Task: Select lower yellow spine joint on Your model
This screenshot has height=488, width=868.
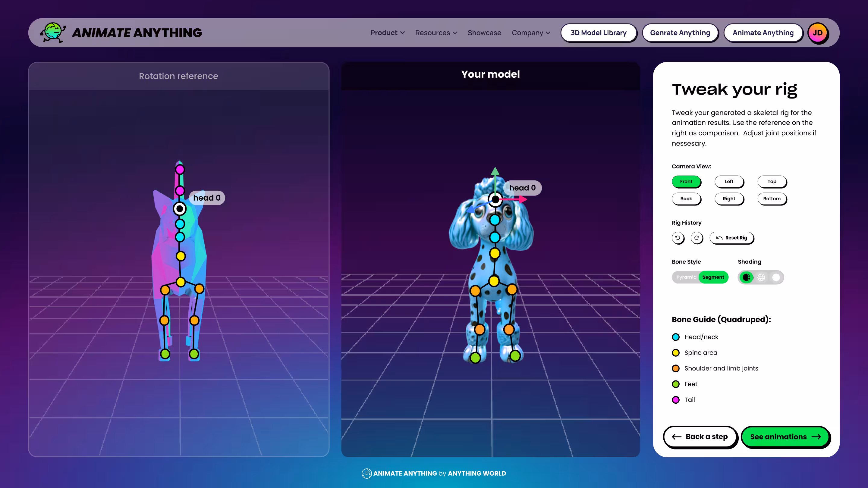Action: click(494, 281)
